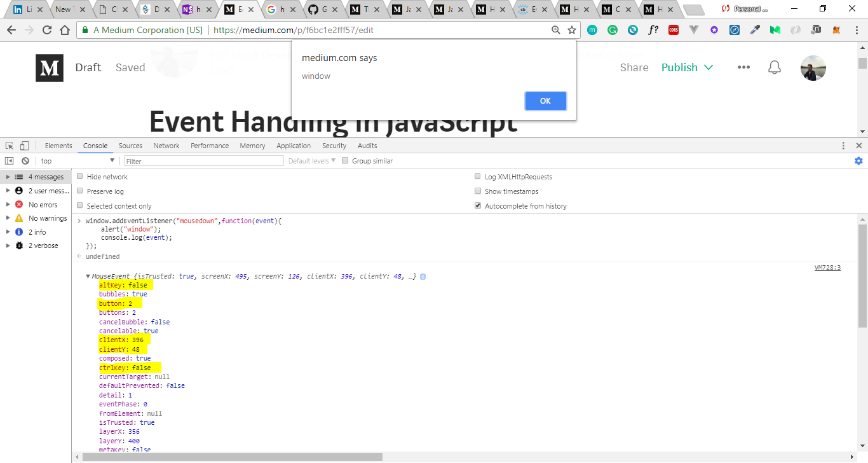Image resolution: width=868 pixels, height=463 pixels.
Task: Open the console settings gear
Action: [858, 161]
